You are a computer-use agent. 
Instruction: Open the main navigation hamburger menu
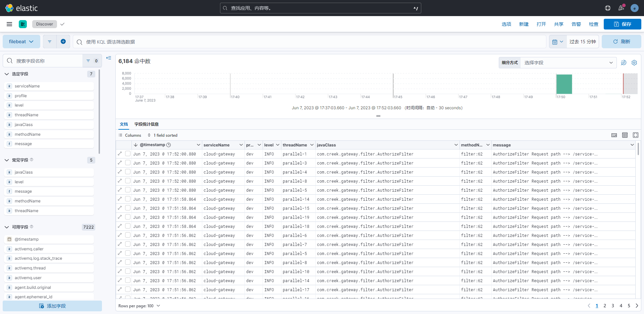coord(9,24)
